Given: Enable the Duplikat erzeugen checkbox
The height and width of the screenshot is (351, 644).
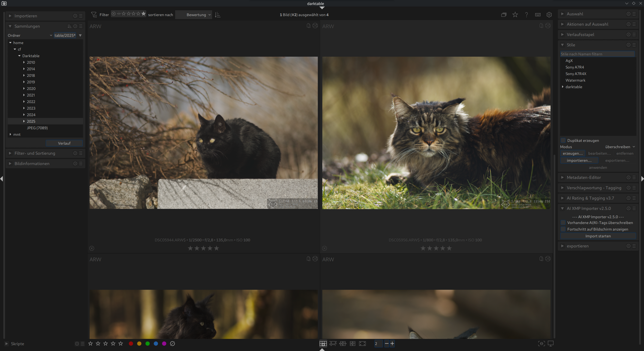Looking at the screenshot, I should click(x=563, y=140).
